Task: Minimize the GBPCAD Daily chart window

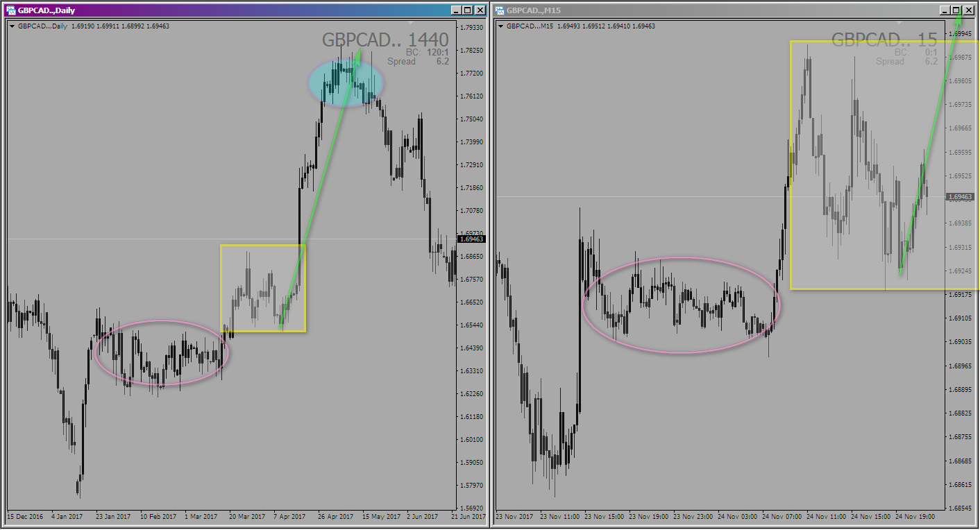Action: coord(456,10)
